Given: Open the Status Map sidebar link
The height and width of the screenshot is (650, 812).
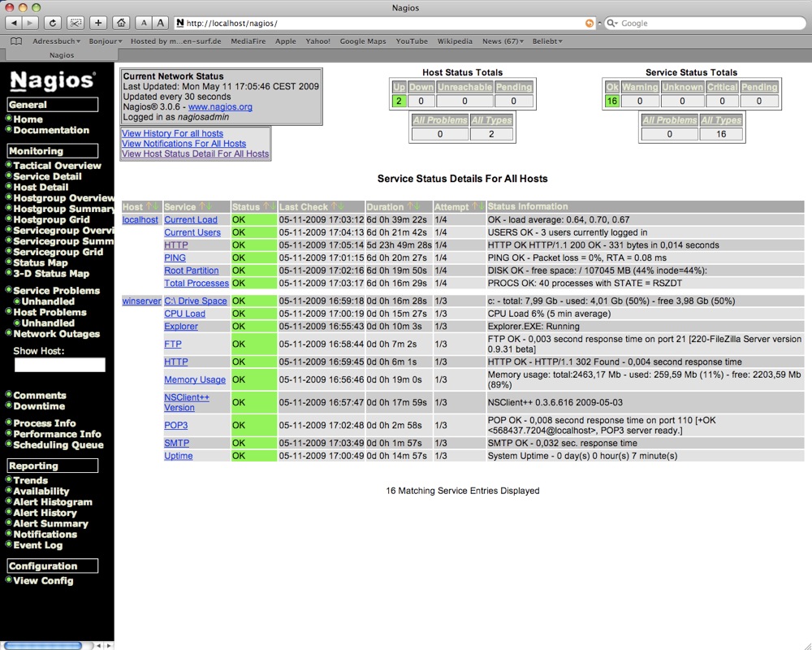Looking at the screenshot, I should [41, 262].
